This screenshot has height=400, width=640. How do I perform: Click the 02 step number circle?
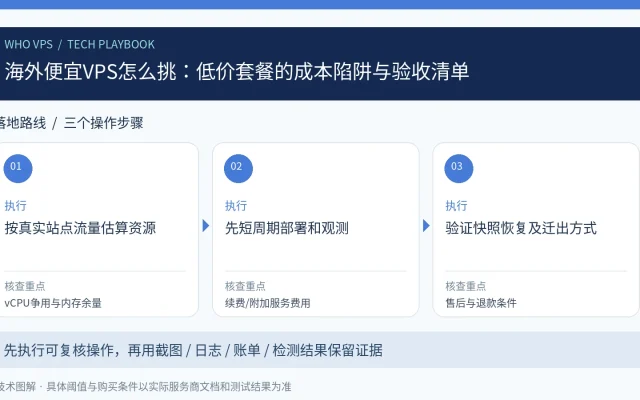[238, 168]
